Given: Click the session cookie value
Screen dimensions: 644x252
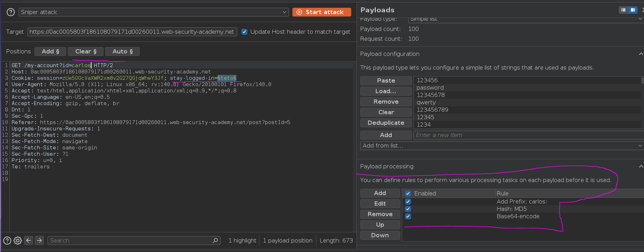Looking at the screenshot, I should [x=113, y=78].
